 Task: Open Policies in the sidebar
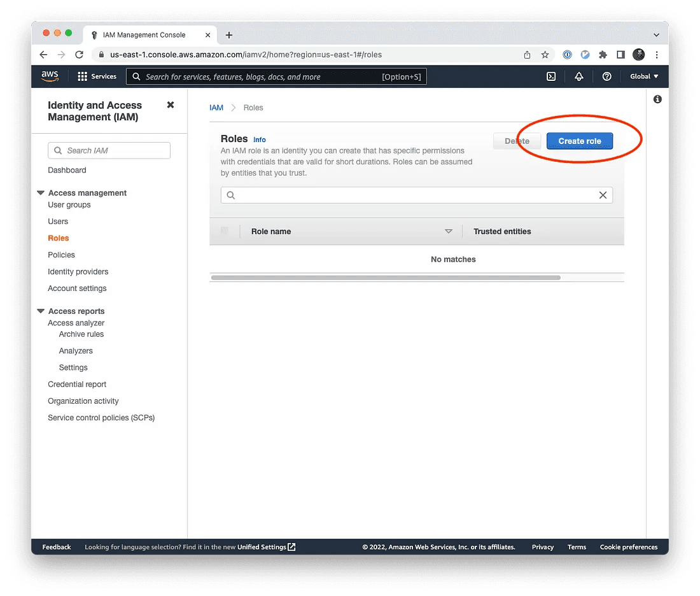pos(61,255)
